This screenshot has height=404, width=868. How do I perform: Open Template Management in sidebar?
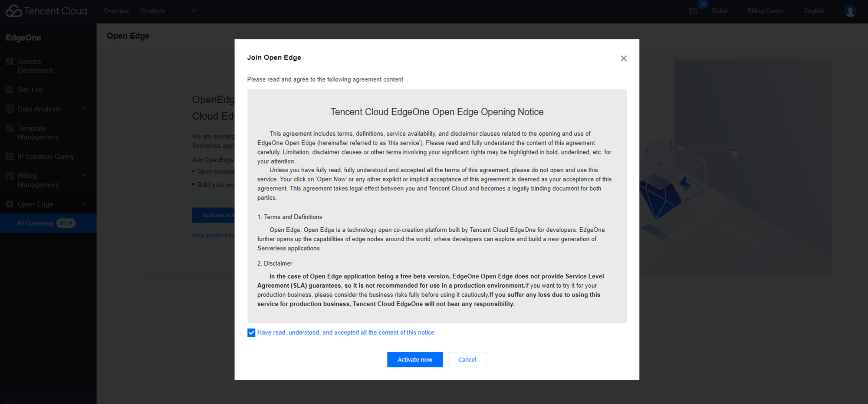[38, 133]
